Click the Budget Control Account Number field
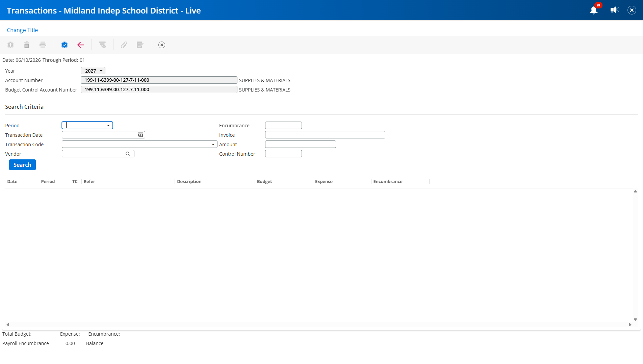This screenshot has height=364, width=643. coord(159,89)
